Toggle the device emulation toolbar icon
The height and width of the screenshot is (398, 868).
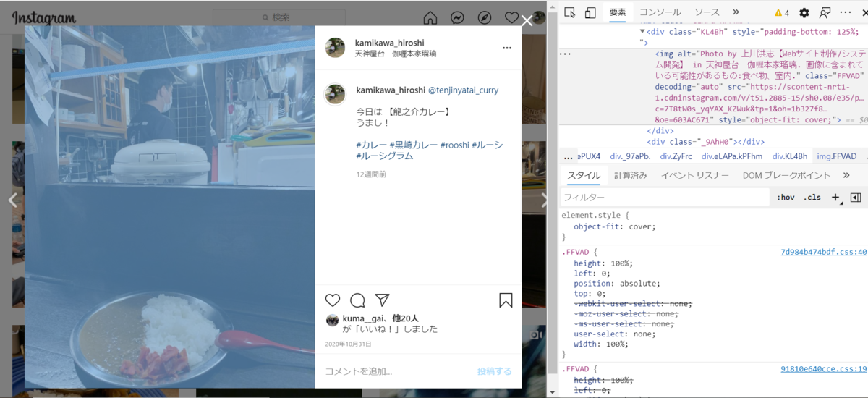point(590,12)
